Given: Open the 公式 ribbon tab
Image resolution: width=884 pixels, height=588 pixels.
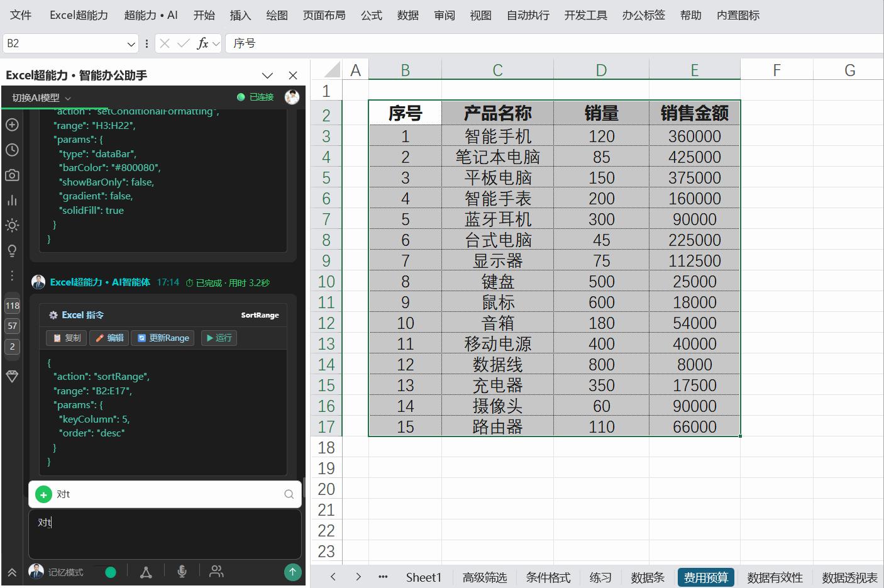Looking at the screenshot, I should click(372, 15).
